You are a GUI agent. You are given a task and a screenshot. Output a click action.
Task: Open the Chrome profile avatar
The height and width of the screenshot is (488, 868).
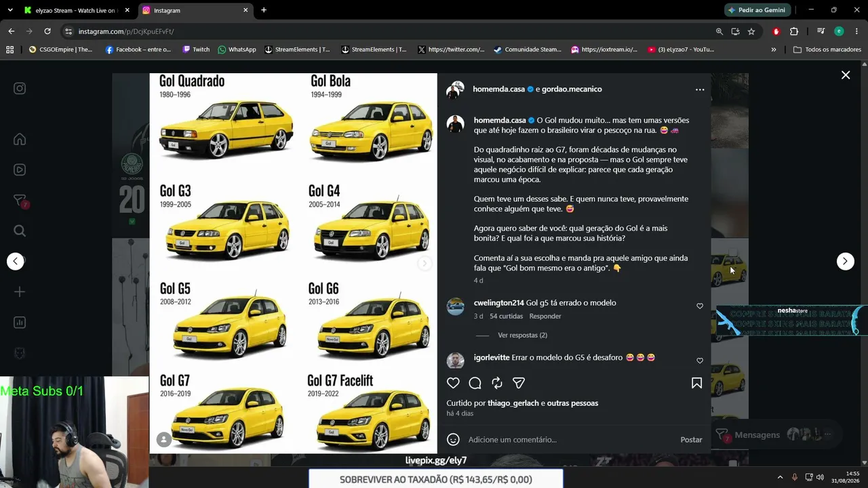click(839, 31)
